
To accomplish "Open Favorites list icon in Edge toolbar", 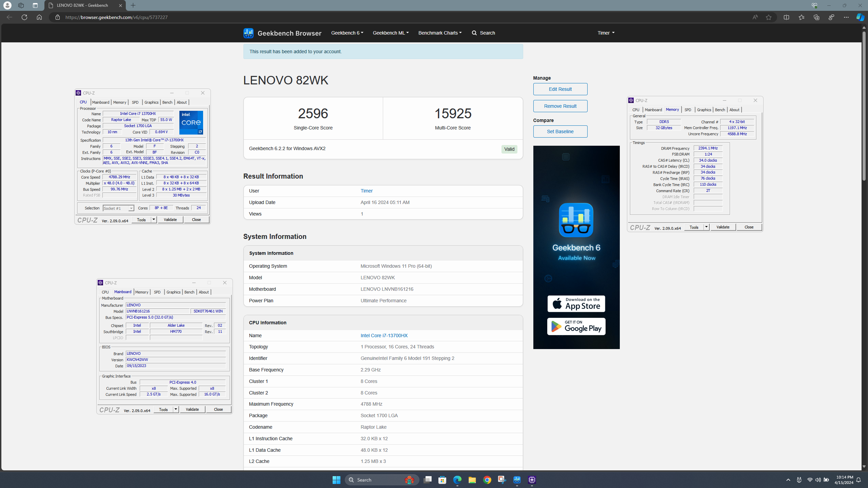I will point(801,17).
